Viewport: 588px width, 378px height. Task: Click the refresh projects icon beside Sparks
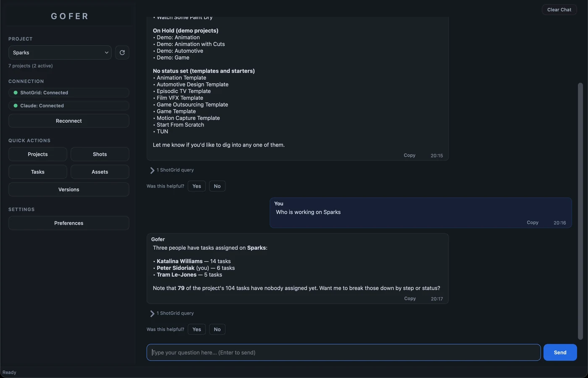point(122,52)
